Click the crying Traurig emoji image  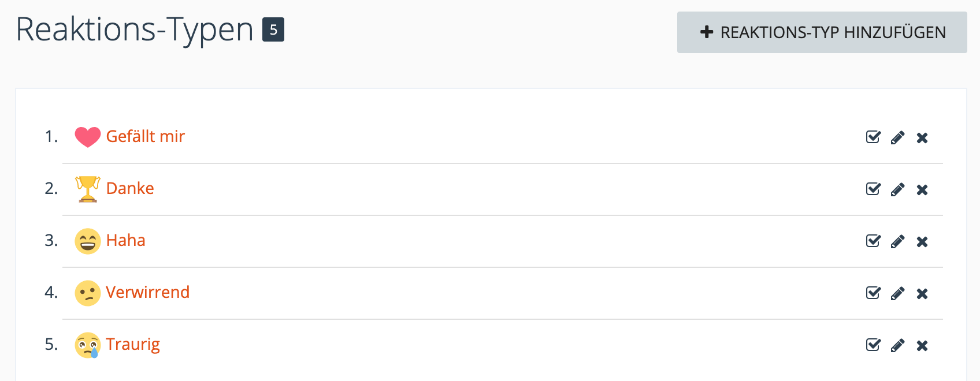pos(88,345)
